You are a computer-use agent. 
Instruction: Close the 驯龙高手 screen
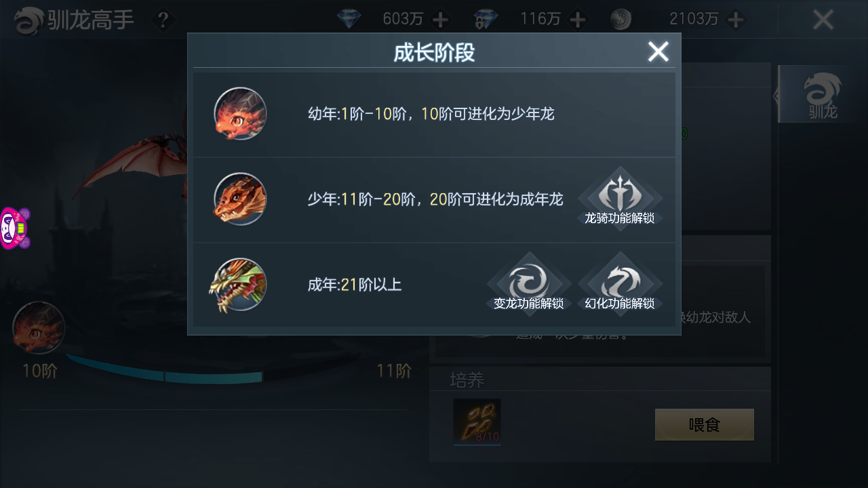(x=823, y=20)
